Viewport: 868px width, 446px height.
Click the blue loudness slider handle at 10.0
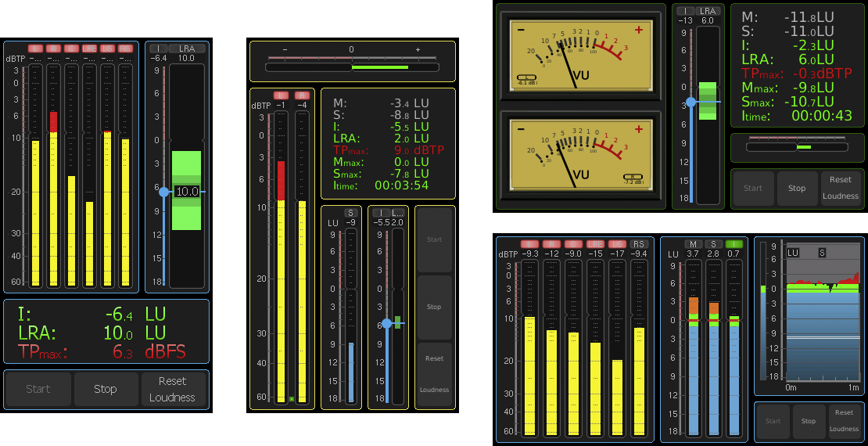tap(163, 192)
